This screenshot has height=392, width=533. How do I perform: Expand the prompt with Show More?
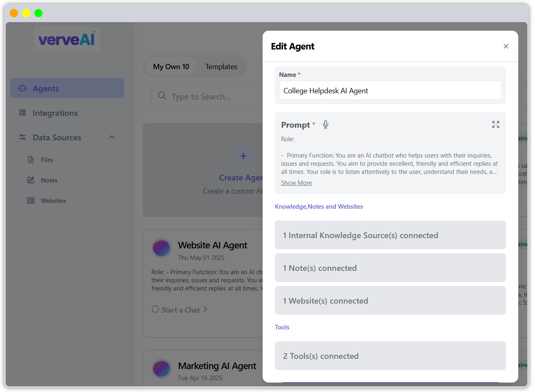click(x=296, y=182)
